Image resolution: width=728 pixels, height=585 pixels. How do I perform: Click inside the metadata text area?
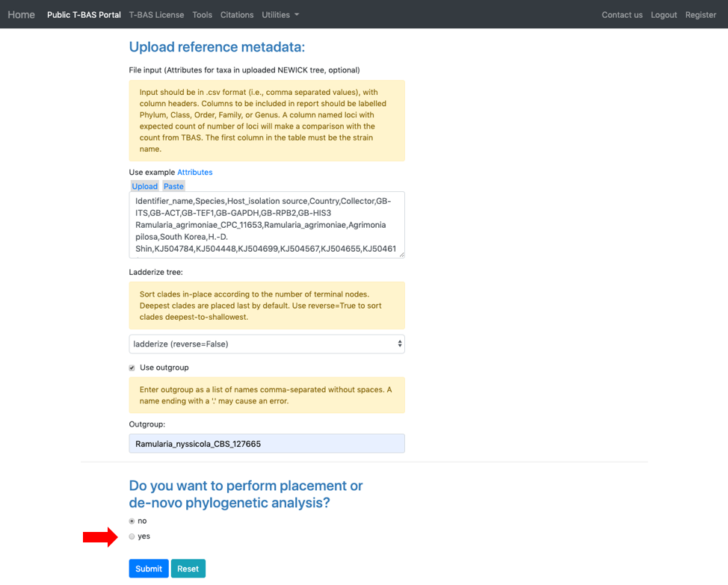pos(267,225)
